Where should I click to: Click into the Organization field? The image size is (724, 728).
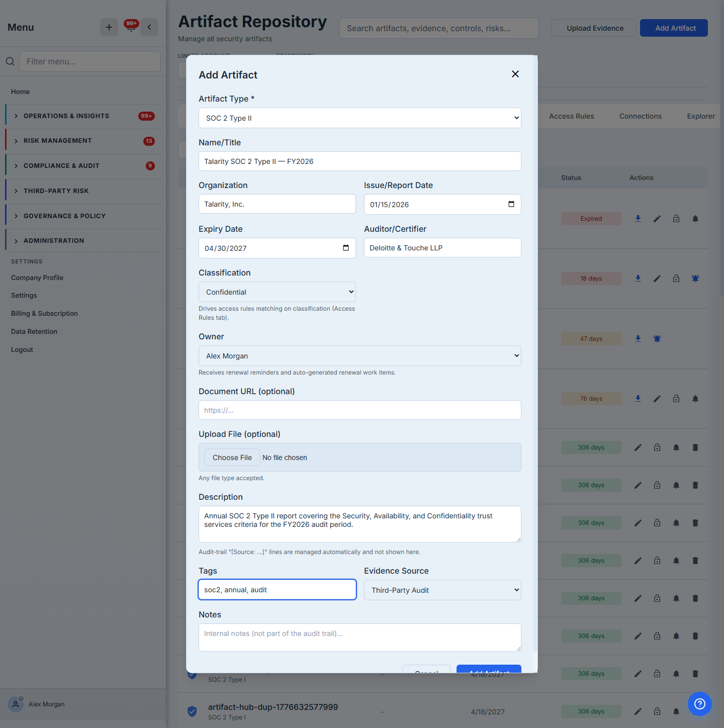(x=277, y=204)
